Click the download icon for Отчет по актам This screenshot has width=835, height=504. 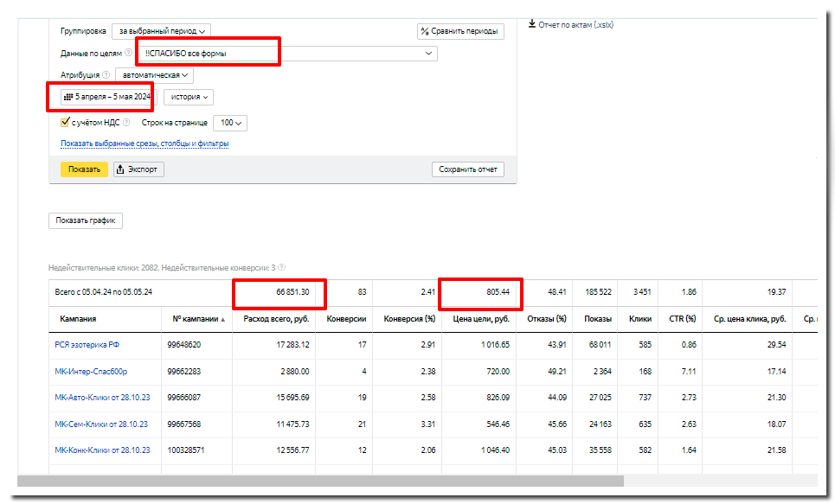coord(531,24)
